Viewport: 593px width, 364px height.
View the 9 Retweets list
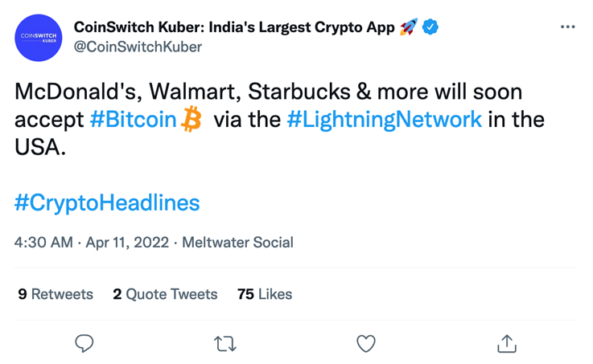[x=56, y=294]
